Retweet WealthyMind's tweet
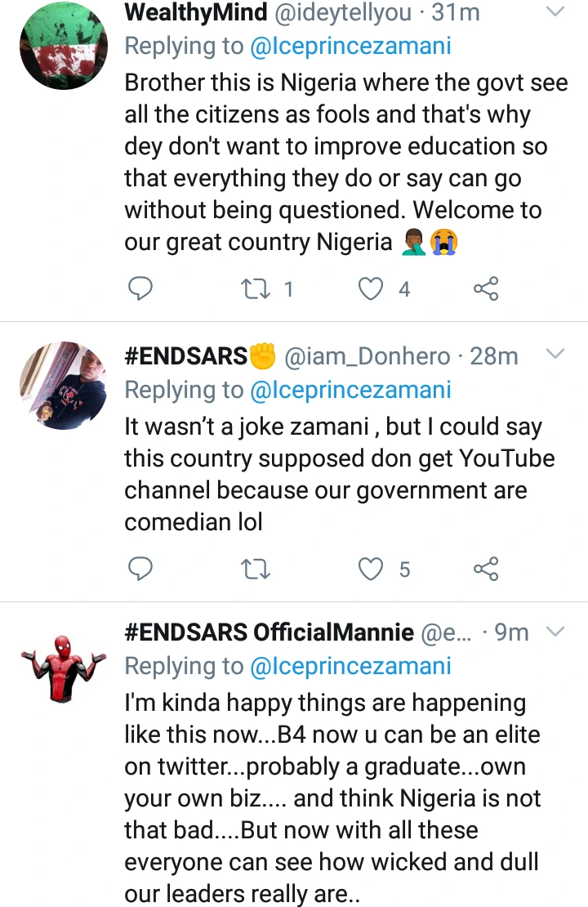The image size is (588, 907). coord(256,288)
